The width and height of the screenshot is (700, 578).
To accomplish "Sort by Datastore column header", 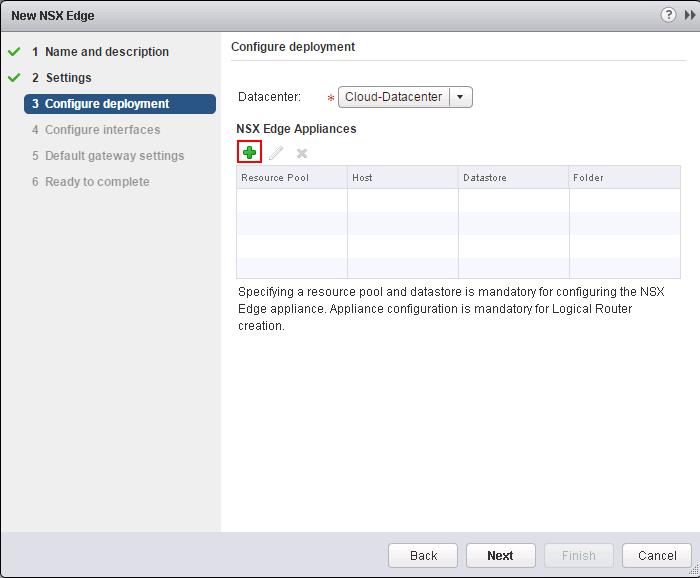I will pos(513,178).
